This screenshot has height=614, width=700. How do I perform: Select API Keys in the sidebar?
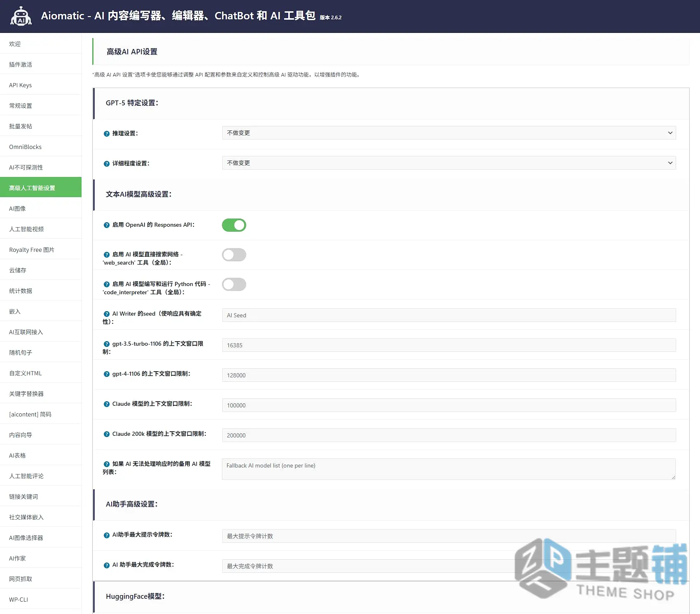coord(41,85)
